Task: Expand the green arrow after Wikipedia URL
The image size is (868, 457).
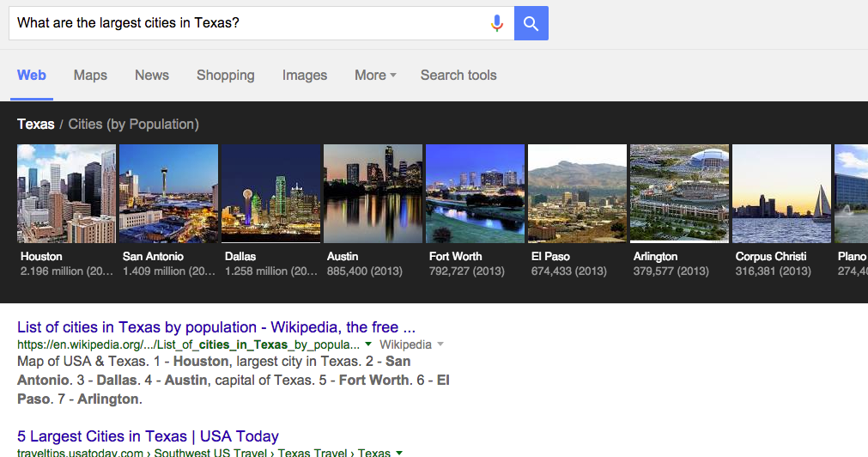Action: [368, 344]
